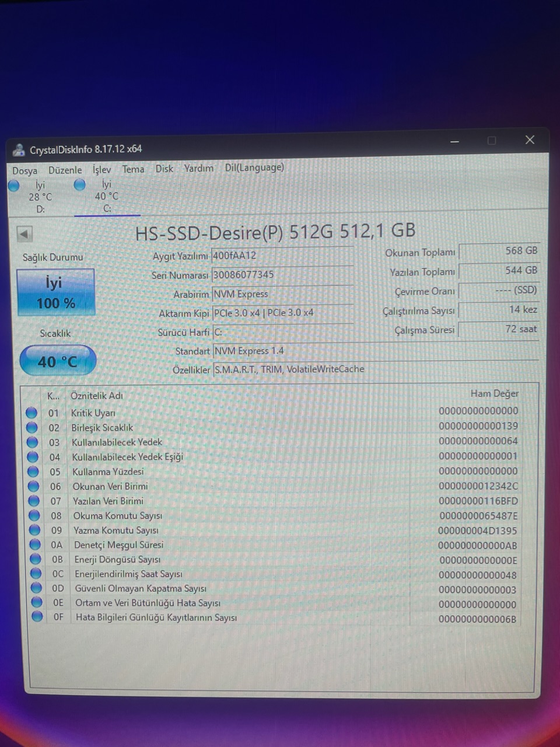The image size is (560, 747).
Task: Click raw value 00000000116BFD
Action: point(478,501)
